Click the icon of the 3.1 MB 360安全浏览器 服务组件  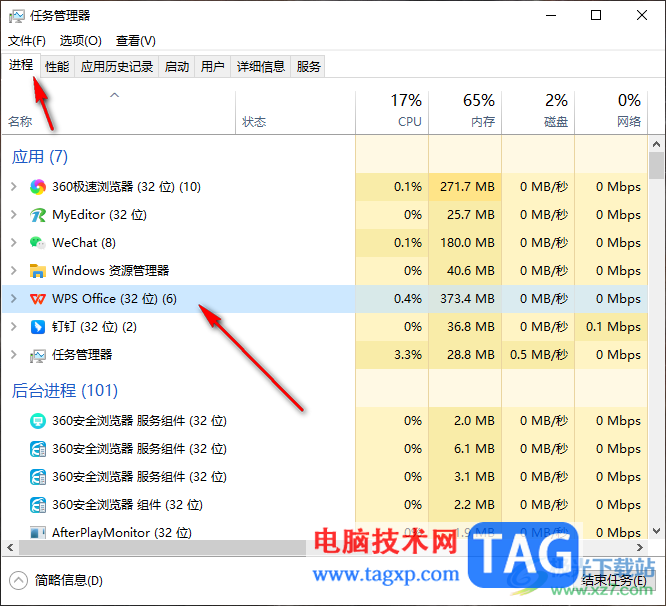coord(38,477)
